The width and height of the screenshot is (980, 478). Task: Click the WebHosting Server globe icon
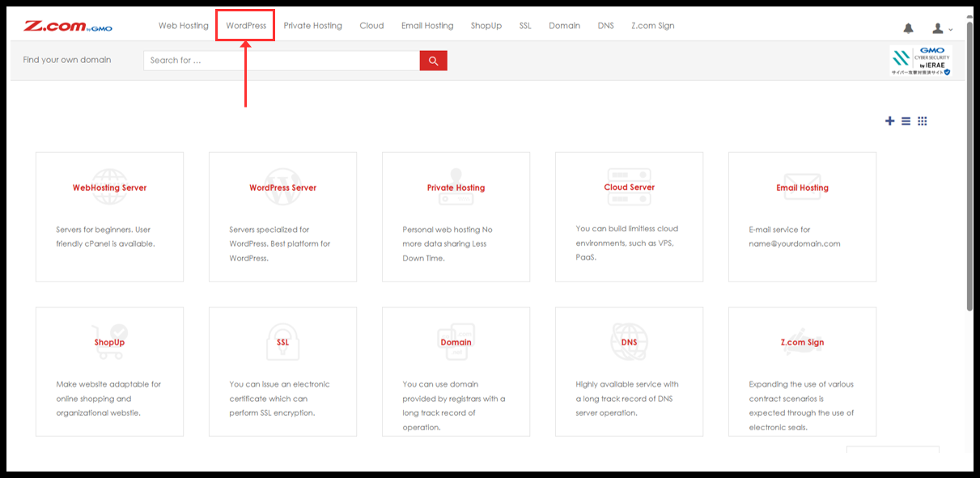(110, 187)
